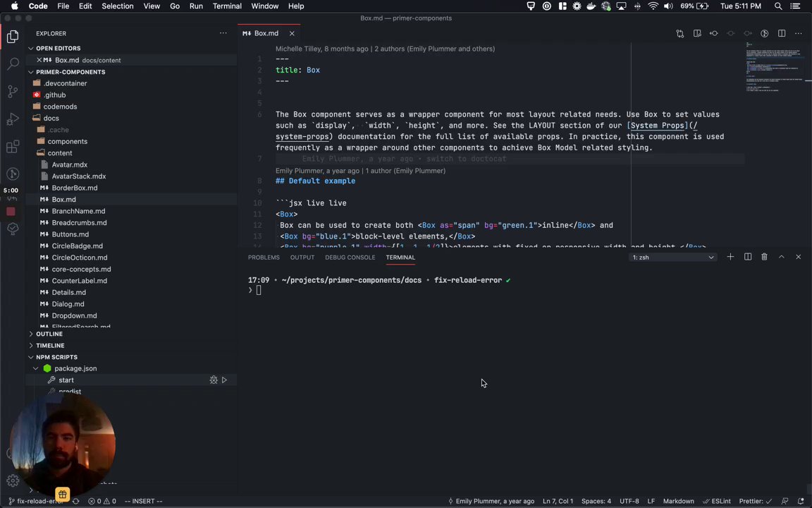The height and width of the screenshot is (508, 812).
Task: Click Ln 7, Col 1 go to line
Action: click(558, 501)
